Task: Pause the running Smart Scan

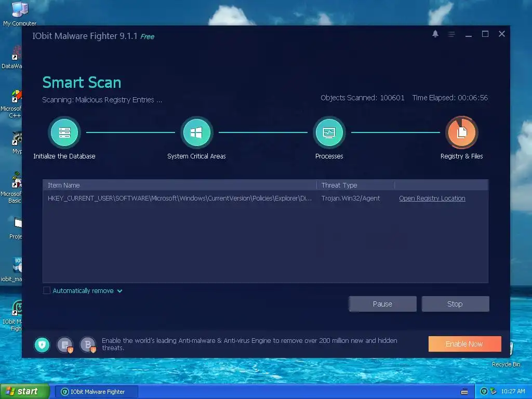Action: point(382,304)
